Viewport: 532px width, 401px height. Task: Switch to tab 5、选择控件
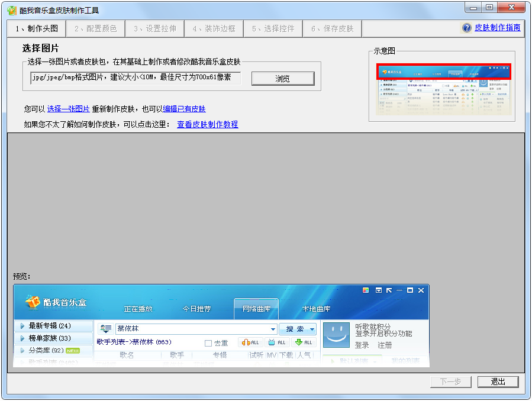pos(273,29)
